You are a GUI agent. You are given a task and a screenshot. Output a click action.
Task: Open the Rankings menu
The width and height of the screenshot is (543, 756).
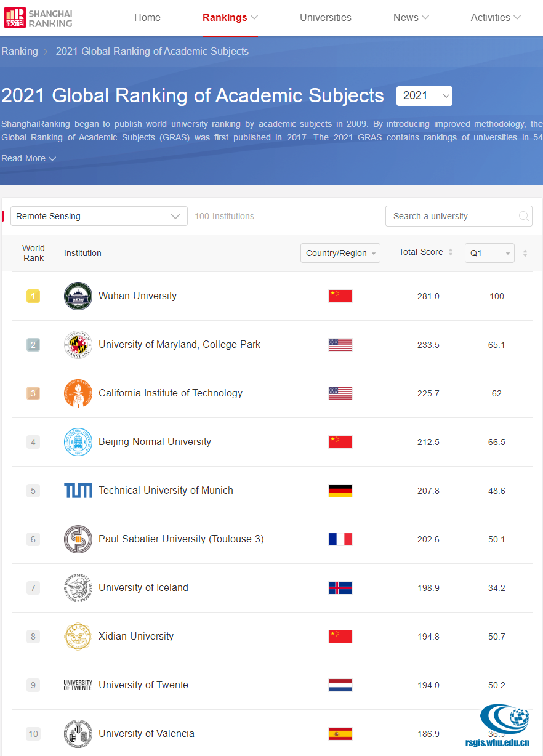230,18
